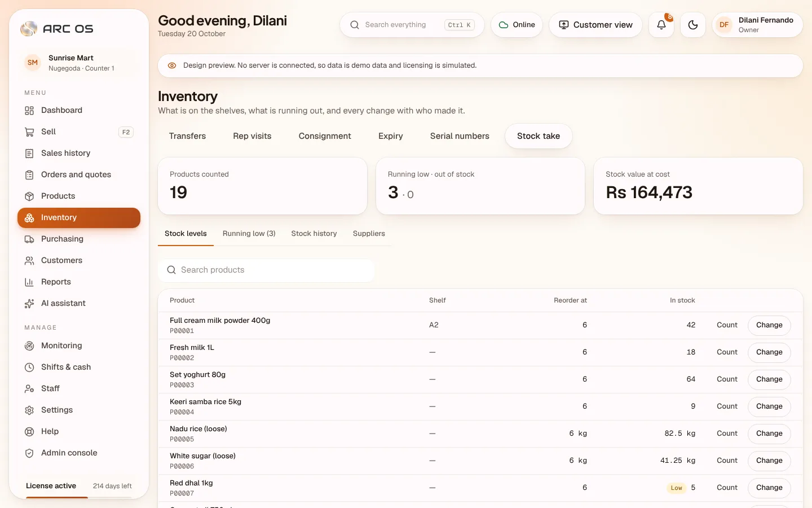Switch to the Transfers tab
The height and width of the screenshot is (508, 812).
(187, 136)
